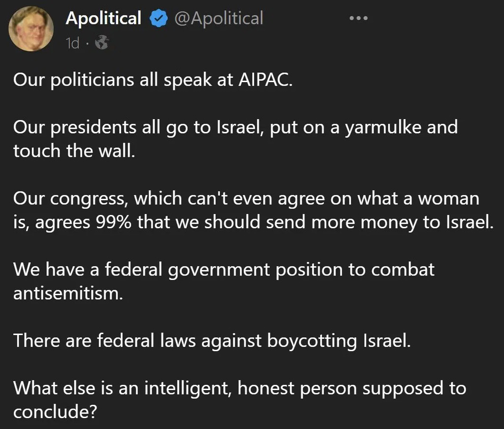The image size is (504, 429).
Task: Click the closing question starting What else
Action: coord(239,399)
